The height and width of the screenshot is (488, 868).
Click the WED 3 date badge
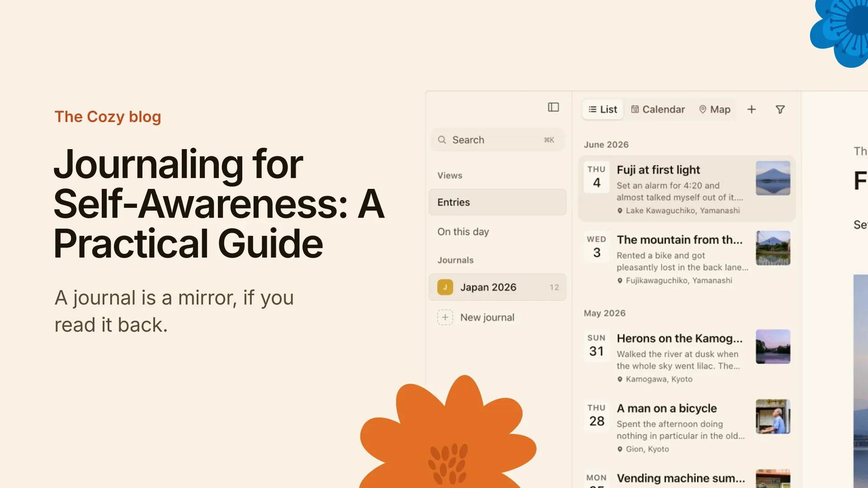coord(597,247)
